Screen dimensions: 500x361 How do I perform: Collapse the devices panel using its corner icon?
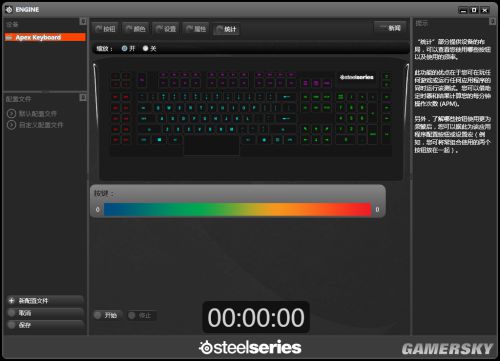click(x=83, y=21)
